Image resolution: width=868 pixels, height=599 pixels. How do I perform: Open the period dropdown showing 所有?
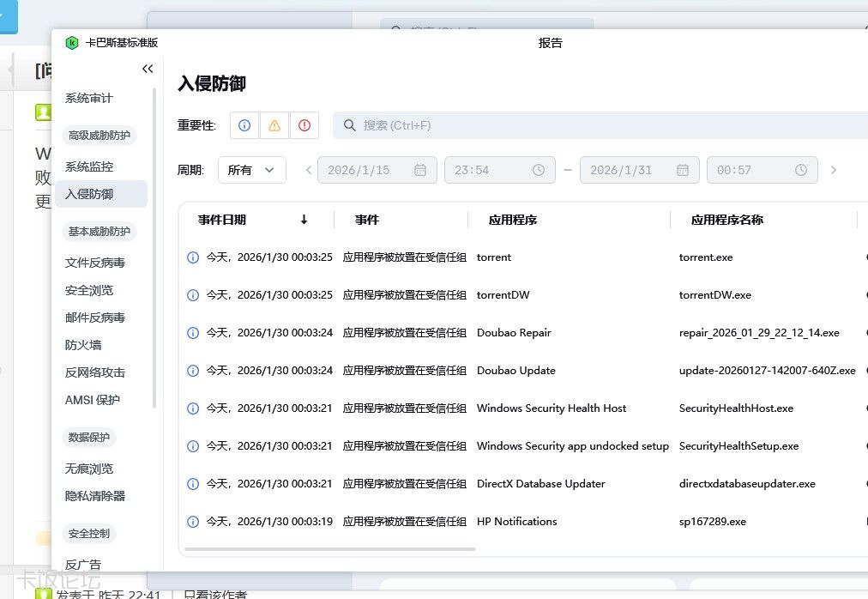click(x=251, y=170)
